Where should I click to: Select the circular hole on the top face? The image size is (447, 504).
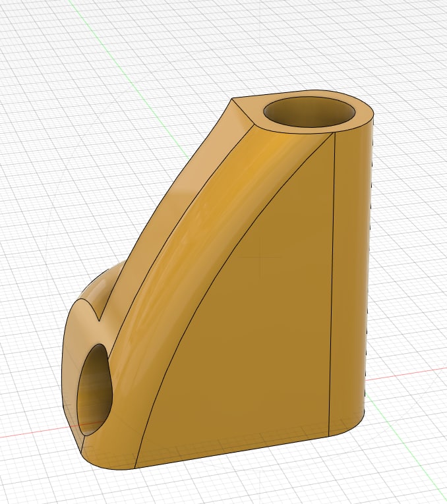pyautogui.click(x=310, y=111)
